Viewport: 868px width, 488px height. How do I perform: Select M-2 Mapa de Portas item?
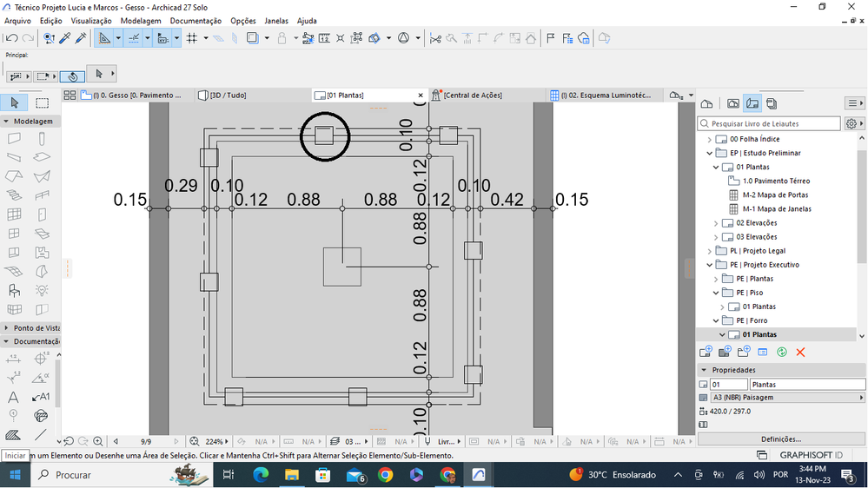click(775, 195)
